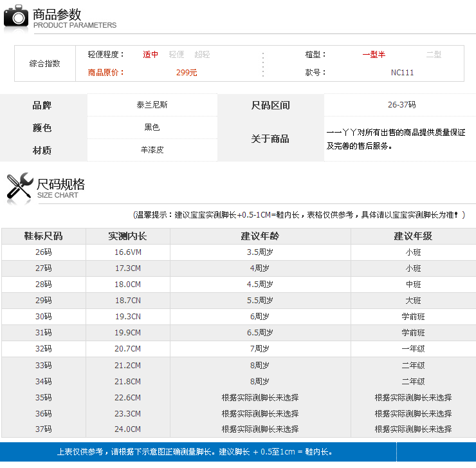476x468 pixels.
Task: Select the greyed 轻便 option
Action: coord(176,55)
